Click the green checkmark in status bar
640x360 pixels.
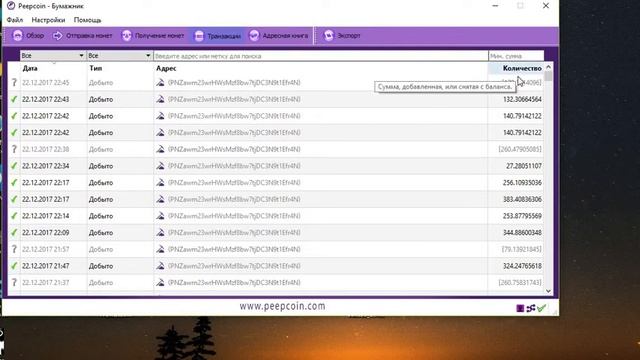pos(541,308)
